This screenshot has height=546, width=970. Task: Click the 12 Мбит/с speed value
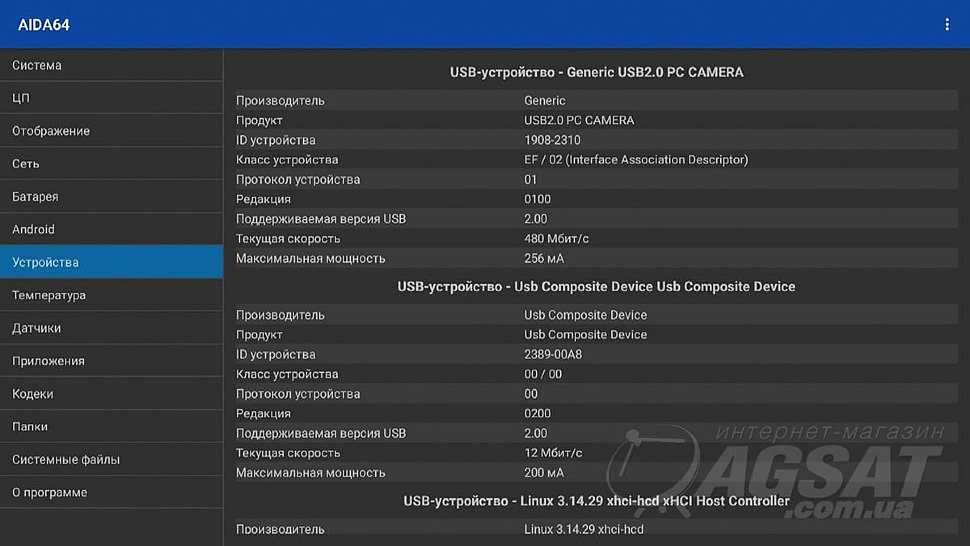tap(553, 453)
